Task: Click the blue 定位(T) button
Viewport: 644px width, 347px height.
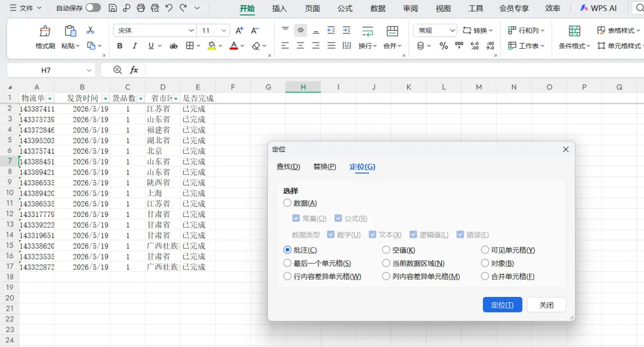Action: click(502, 305)
